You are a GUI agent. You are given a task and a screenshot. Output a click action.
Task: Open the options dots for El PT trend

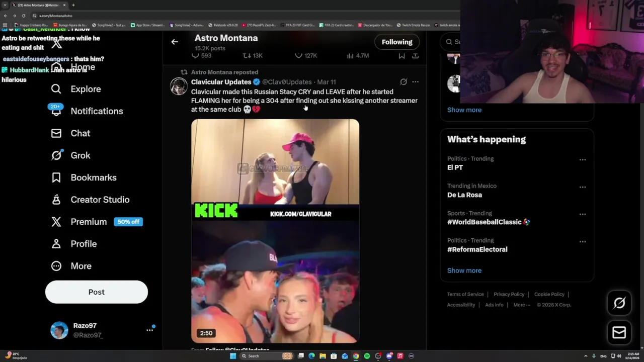pyautogui.click(x=583, y=160)
